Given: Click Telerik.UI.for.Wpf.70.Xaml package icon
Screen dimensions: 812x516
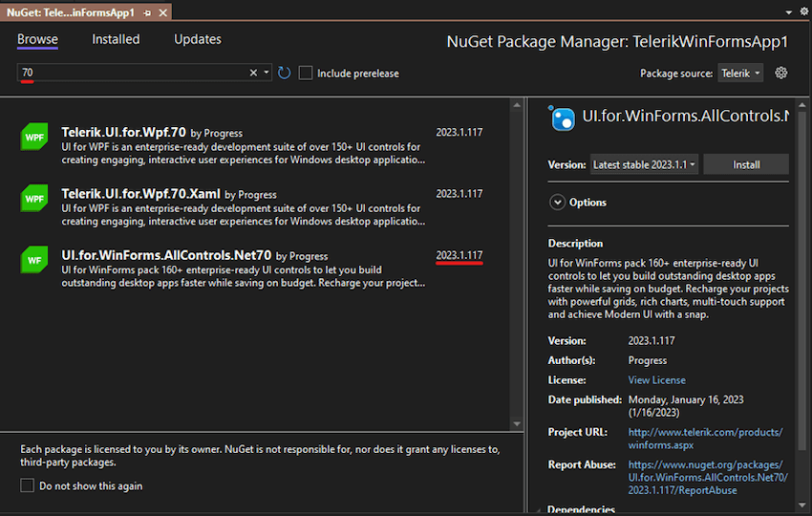Looking at the screenshot, I should coord(34,199).
